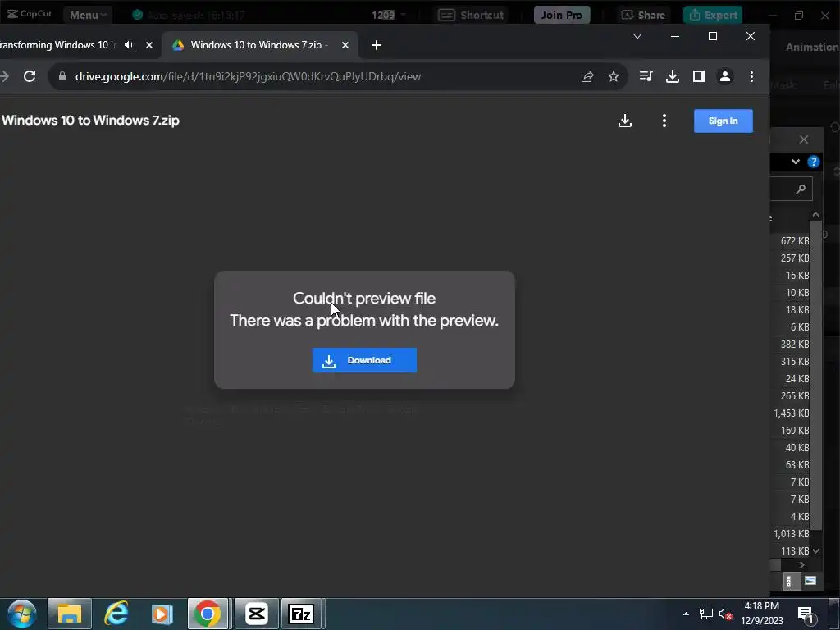Viewport: 840px width, 630px height.
Task: Select the 1,453 KB file row
Action: (x=792, y=413)
